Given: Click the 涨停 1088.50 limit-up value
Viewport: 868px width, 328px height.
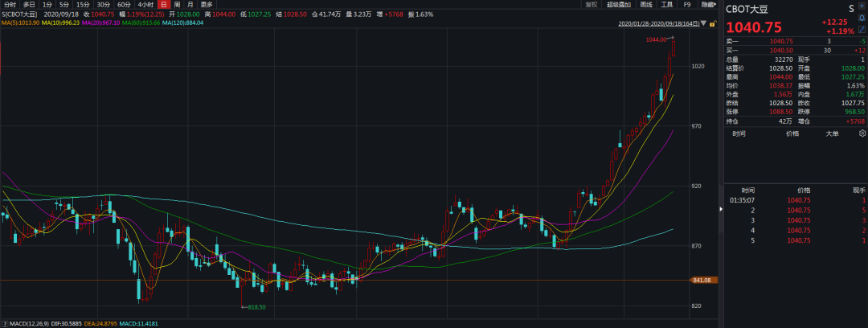Looking at the screenshot, I should 780,112.
